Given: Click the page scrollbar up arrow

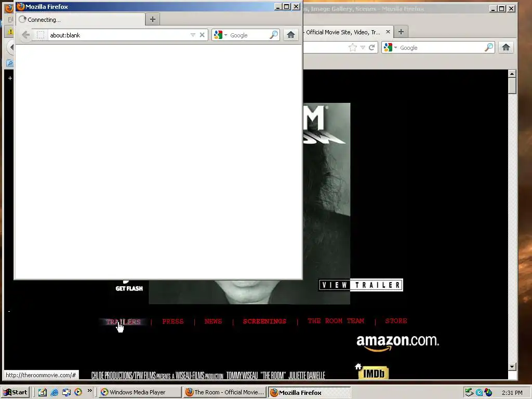Looking at the screenshot, I should coord(512,73).
